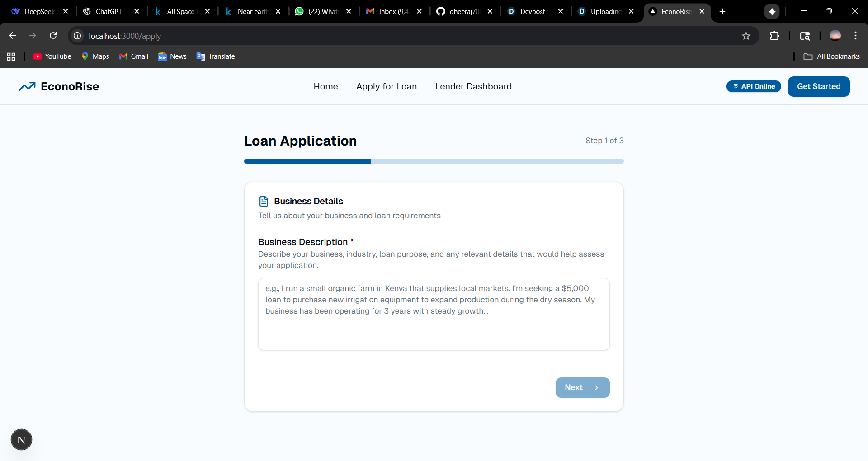Image resolution: width=868 pixels, height=461 pixels.
Task: Click the "Loan Application" heading
Action: [301, 141]
